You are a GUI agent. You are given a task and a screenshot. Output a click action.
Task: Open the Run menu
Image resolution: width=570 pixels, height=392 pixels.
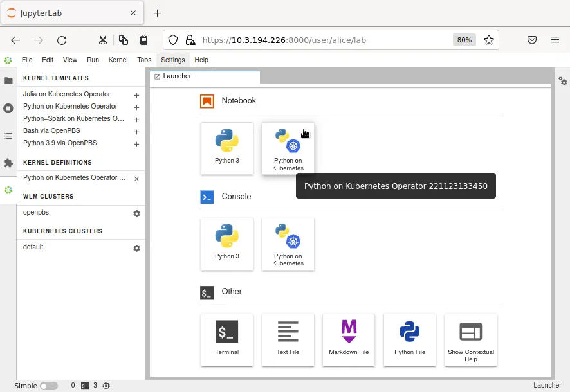93,60
